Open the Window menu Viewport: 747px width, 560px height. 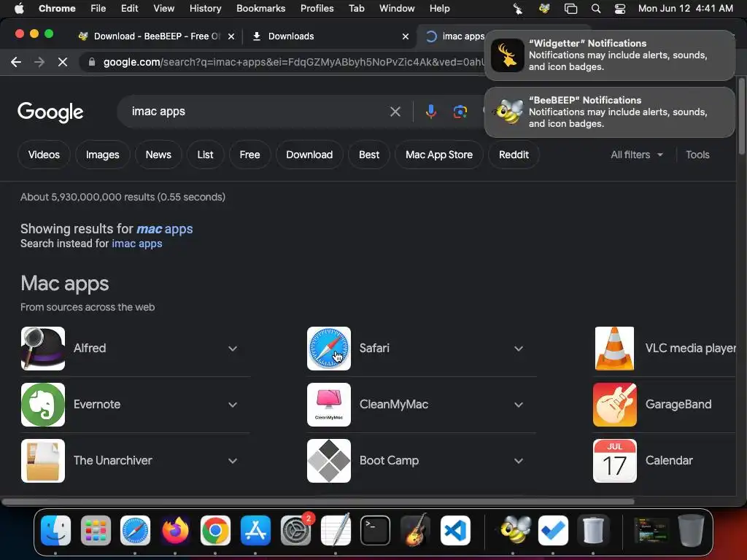pos(397,9)
